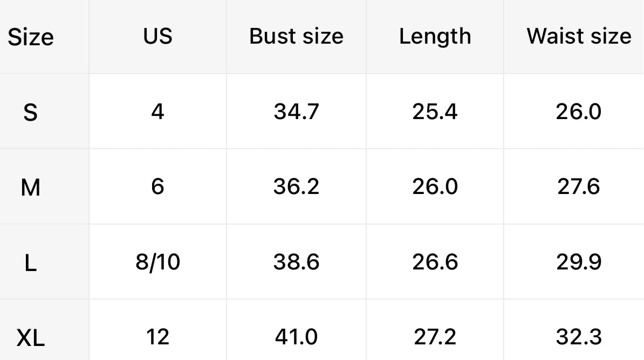Viewport: 644px width, 360px height.
Task: Click length value 26.6
Action: pyautogui.click(x=435, y=262)
